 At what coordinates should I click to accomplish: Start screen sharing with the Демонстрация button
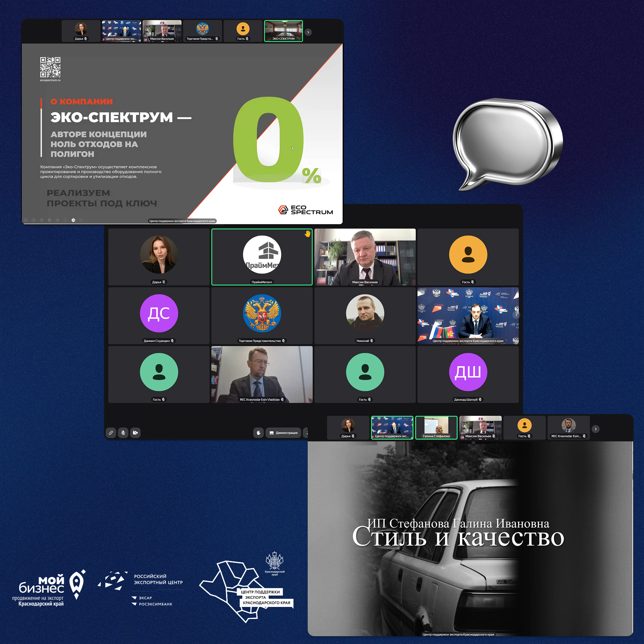[283, 433]
